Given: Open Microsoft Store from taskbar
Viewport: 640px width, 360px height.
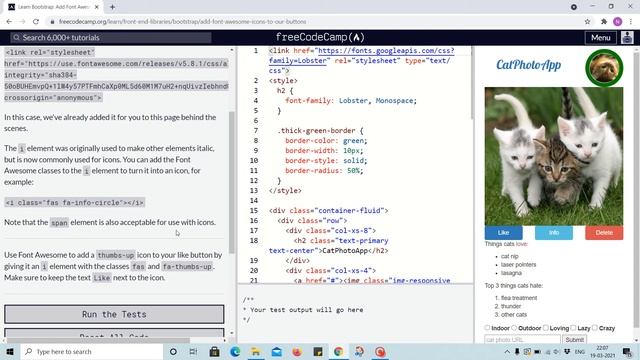Looking at the screenshot, I should coord(214,351).
